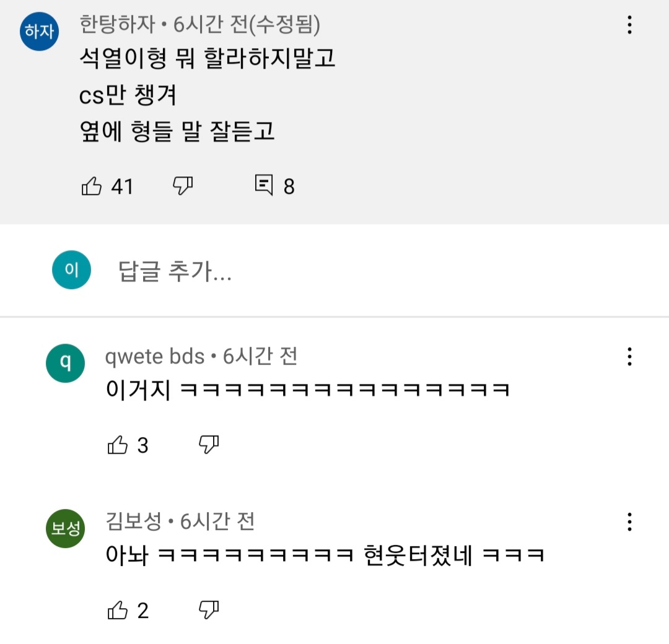Screen dimensions: 669x644
Task: Dislike the qwete bds reply
Action: click(x=209, y=445)
